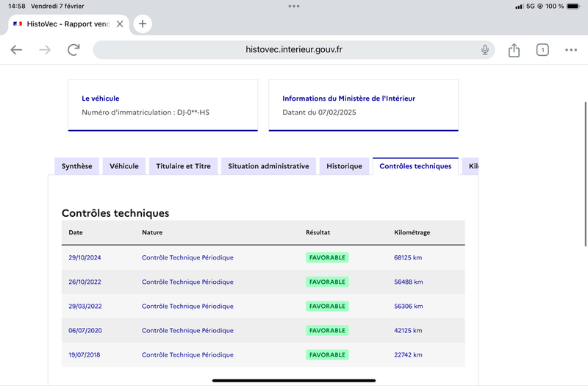The image size is (588, 386).
Task: Open the tab switcher showing 1 tab
Action: click(x=542, y=50)
